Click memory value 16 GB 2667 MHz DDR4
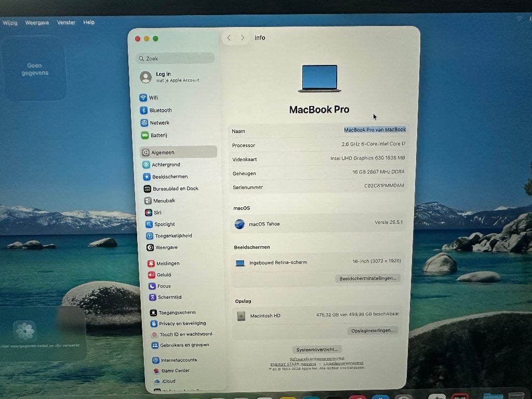Image resolution: width=532 pixels, height=399 pixels. click(378, 172)
